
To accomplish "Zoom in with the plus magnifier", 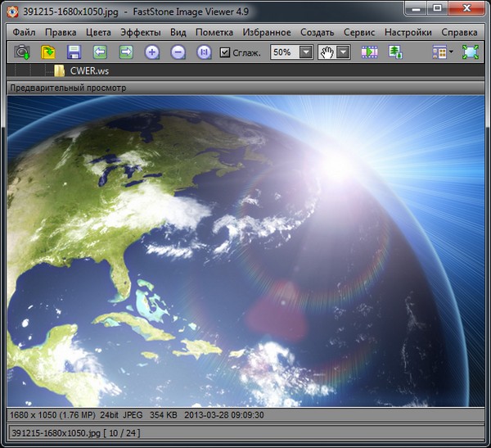I will 152,52.
